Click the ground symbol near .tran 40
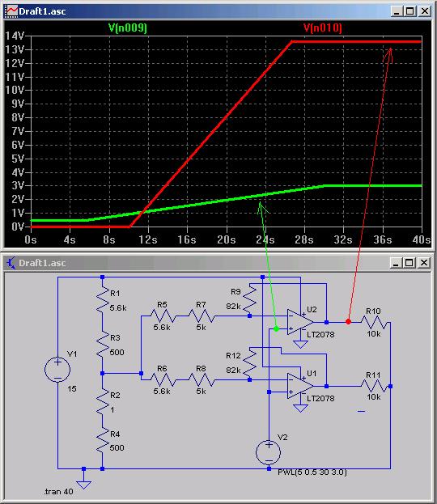This screenshot has height=504, width=437. coord(84,484)
